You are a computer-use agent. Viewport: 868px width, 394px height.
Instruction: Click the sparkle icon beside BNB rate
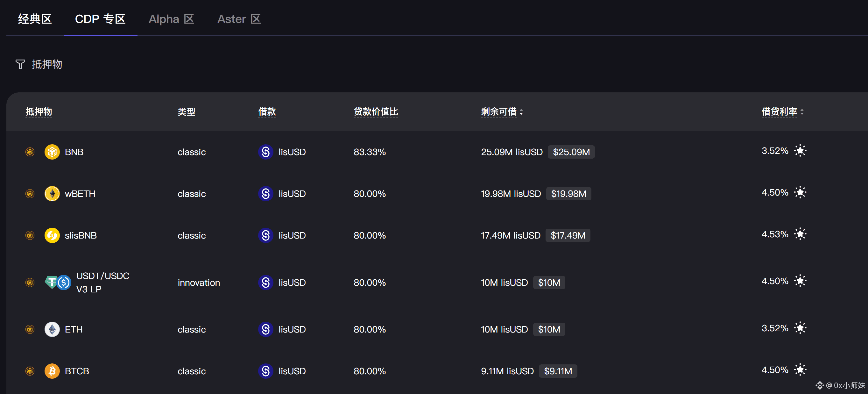(x=800, y=151)
